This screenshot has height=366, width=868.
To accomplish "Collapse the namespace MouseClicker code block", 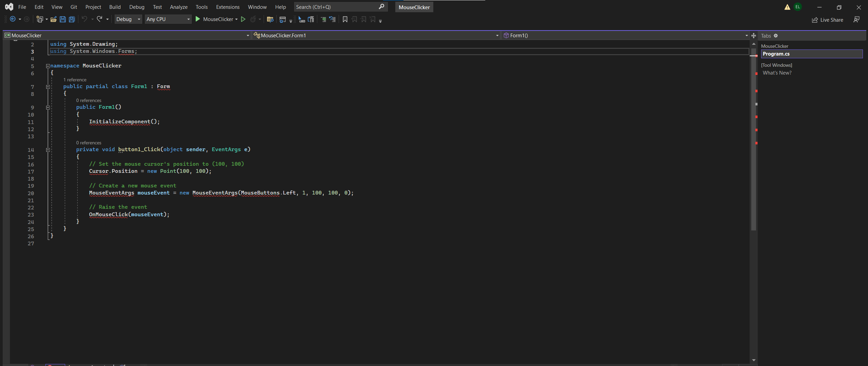I will [48, 66].
